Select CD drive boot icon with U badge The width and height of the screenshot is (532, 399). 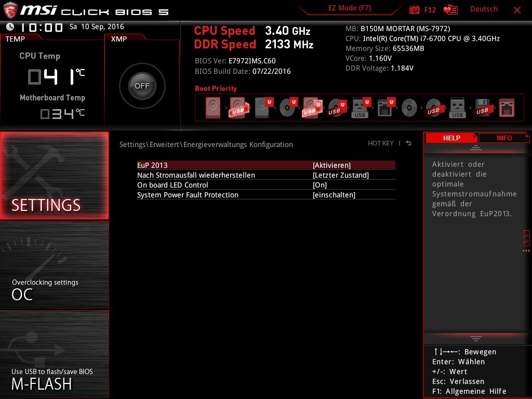point(288,108)
